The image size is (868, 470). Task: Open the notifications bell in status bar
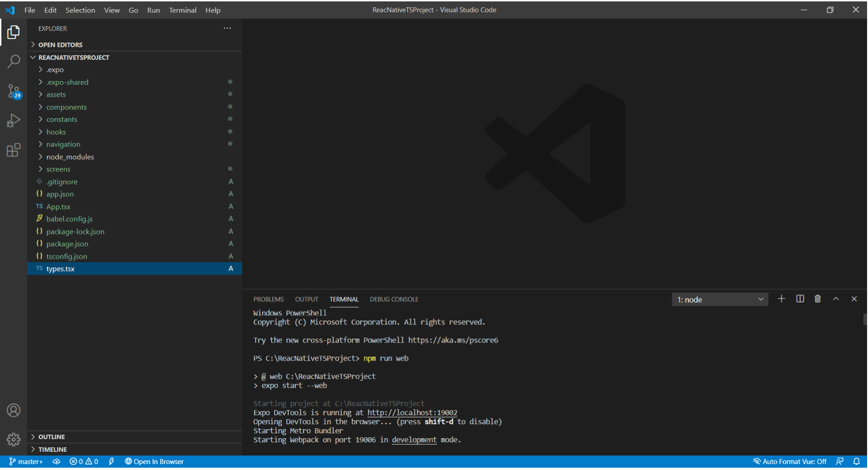pyautogui.click(x=856, y=462)
